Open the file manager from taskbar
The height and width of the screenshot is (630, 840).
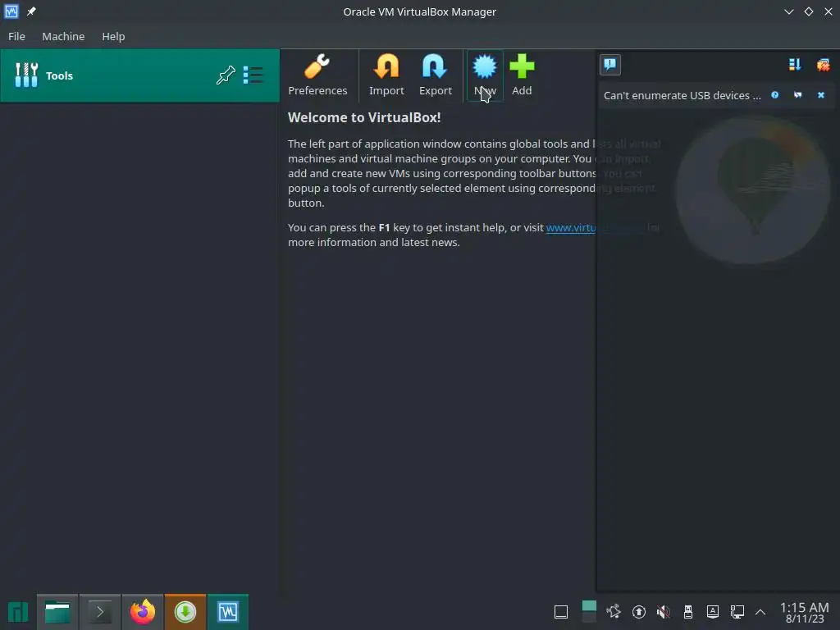click(57, 612)
